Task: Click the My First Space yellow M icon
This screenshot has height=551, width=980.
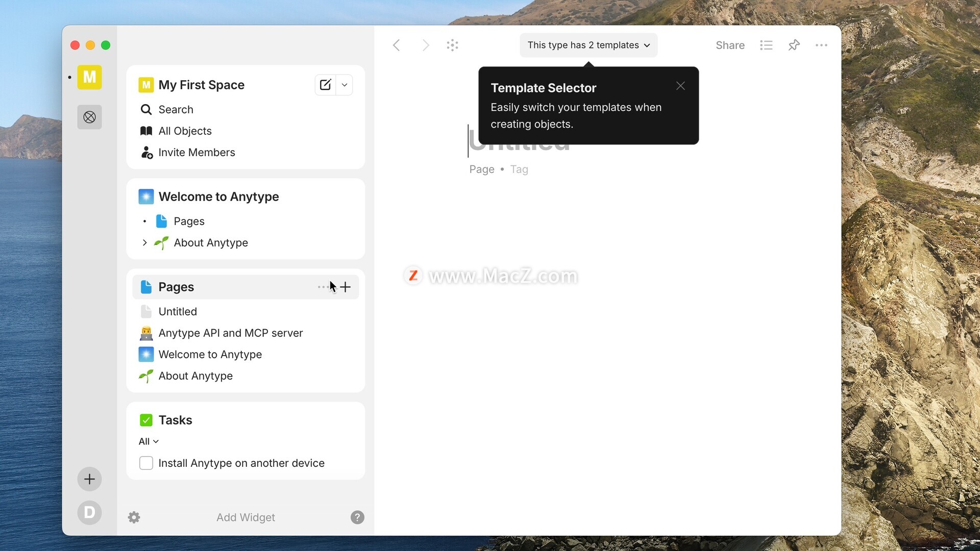Action: point(146,85)
